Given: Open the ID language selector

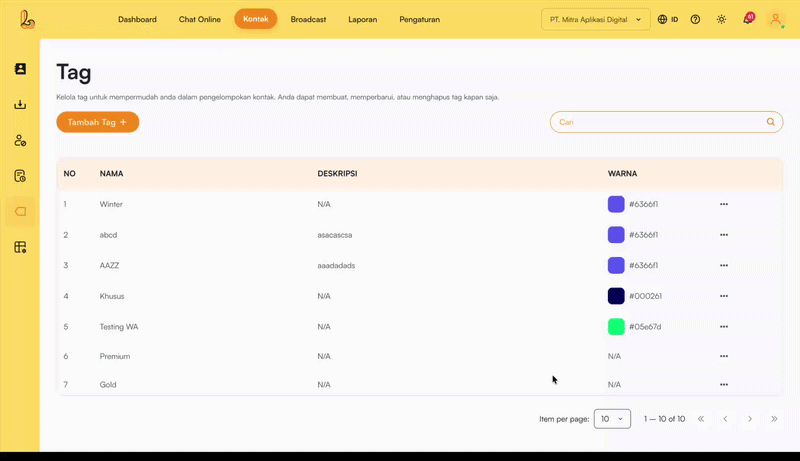Looking at the screenshot, I should [x=668, y=19].
